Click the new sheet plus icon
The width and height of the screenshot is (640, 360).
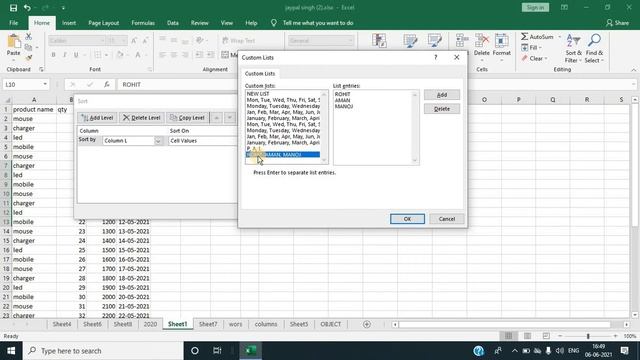pos(367,324)
